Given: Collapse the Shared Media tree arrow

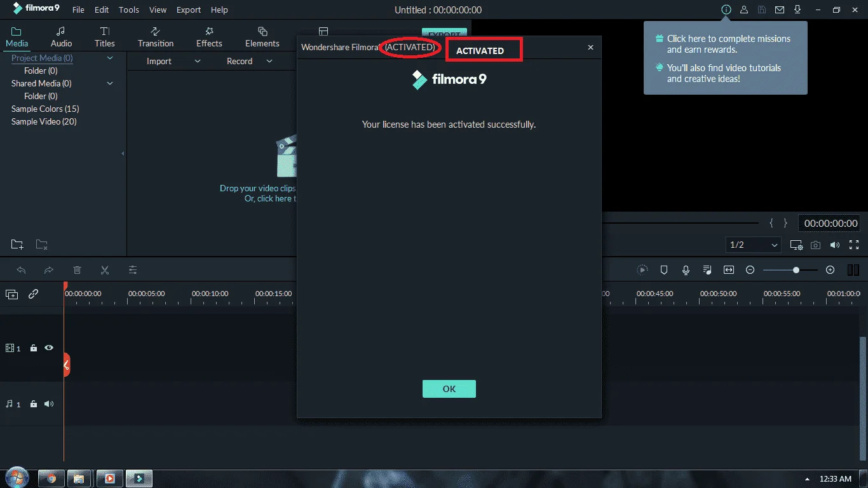Looking at the screenshot, I should pyautogui.click(x=110, y=83).
